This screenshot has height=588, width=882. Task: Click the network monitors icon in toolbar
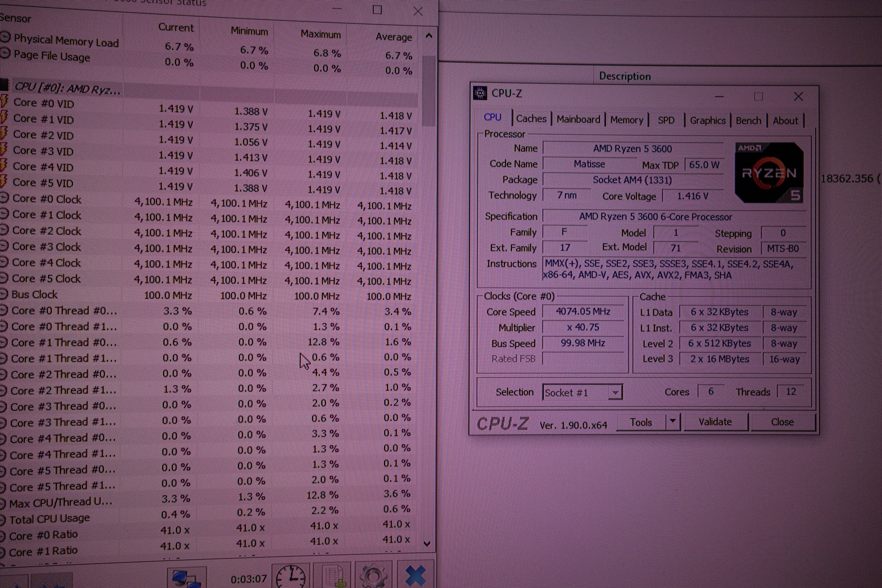click(x=186, y=578)
